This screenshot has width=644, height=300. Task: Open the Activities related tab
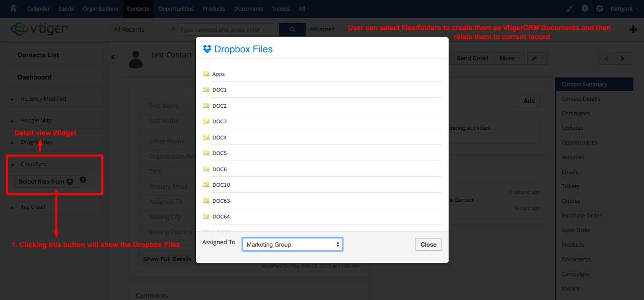point(573,157)
